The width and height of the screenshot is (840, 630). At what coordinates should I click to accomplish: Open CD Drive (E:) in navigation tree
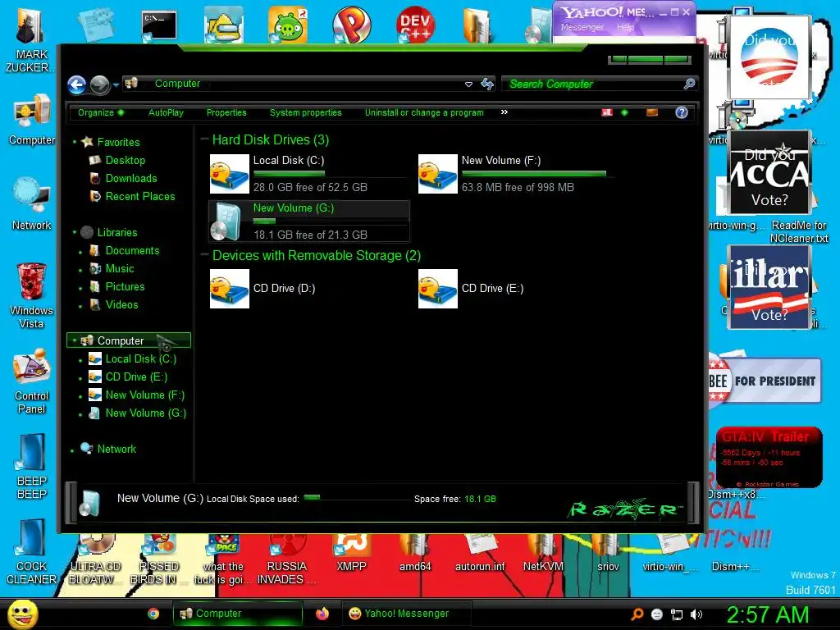tap(136, 377)
